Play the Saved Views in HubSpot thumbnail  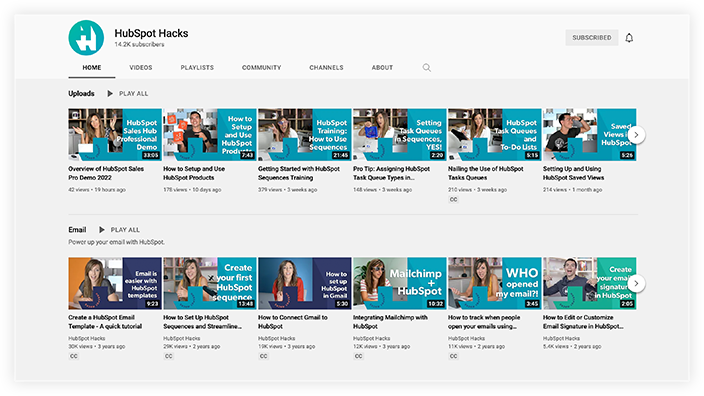(590, 134)
